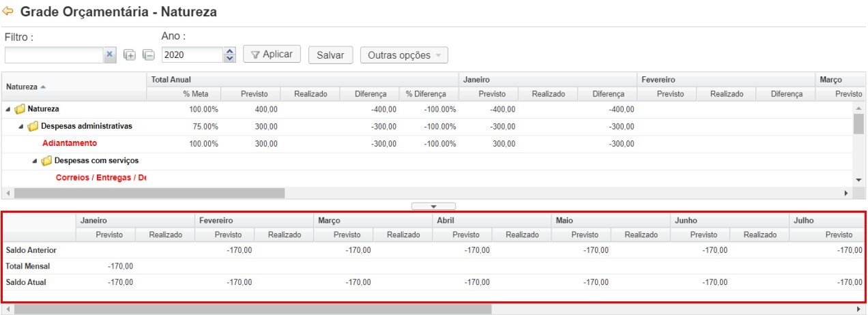The width and height of the screenshot is (868, 315).
Task: Sort by the Natureza column header
Action: coord(74,87)
